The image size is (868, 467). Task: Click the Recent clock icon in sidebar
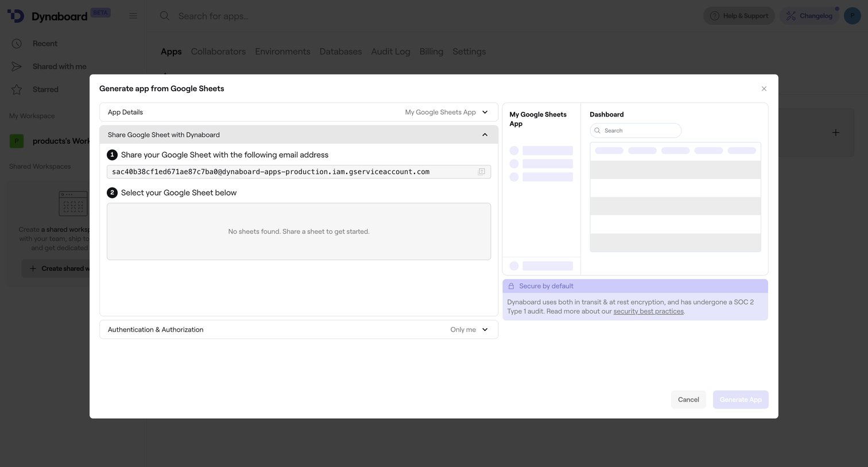point(17,44)
